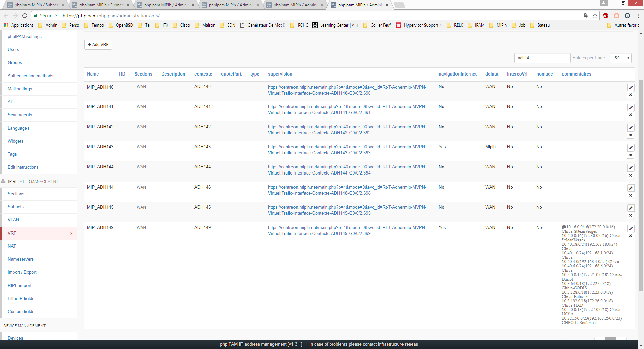Viewport: 644px width, 349px height.
Task: Toggle the bookmark star for this page
Action: [595, 16]
